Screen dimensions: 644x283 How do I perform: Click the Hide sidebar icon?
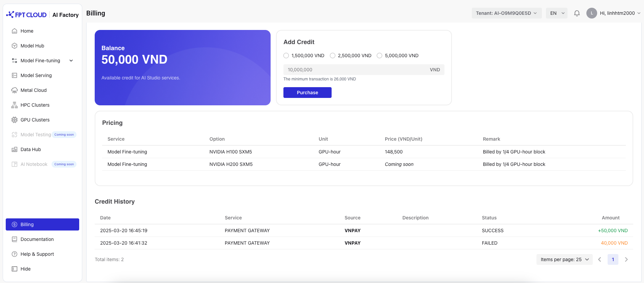(14, 269)
